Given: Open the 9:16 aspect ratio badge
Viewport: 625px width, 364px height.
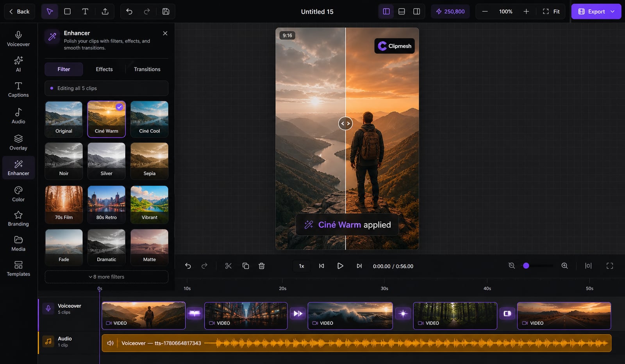Looking at the screenshot, I should pos(287,36).
